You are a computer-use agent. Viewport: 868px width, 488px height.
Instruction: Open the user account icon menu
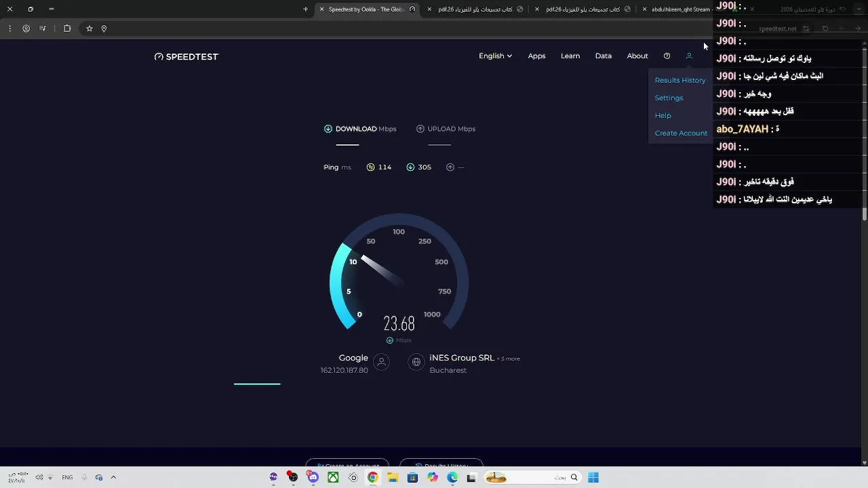click(x=689, y=56)
